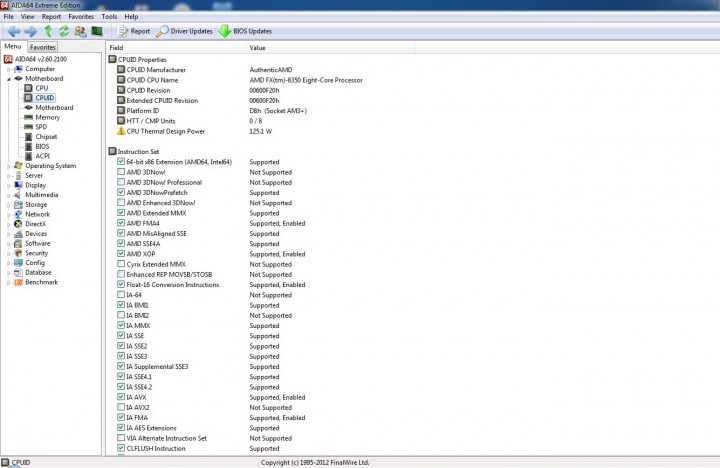Select the CPUID chip icon in tree
Viewport: 720px width, 468px height.
[28, 97]
